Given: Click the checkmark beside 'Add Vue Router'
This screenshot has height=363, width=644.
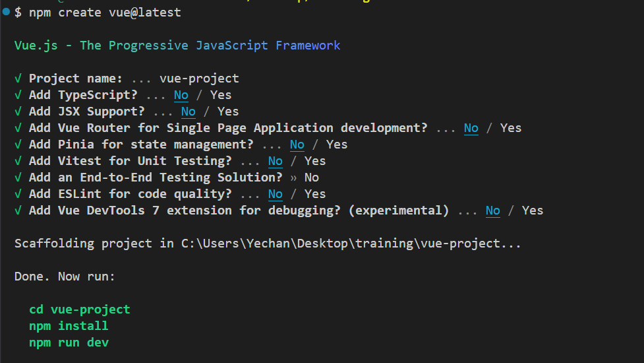Looking at the screenshot, I should pos(18,128).
